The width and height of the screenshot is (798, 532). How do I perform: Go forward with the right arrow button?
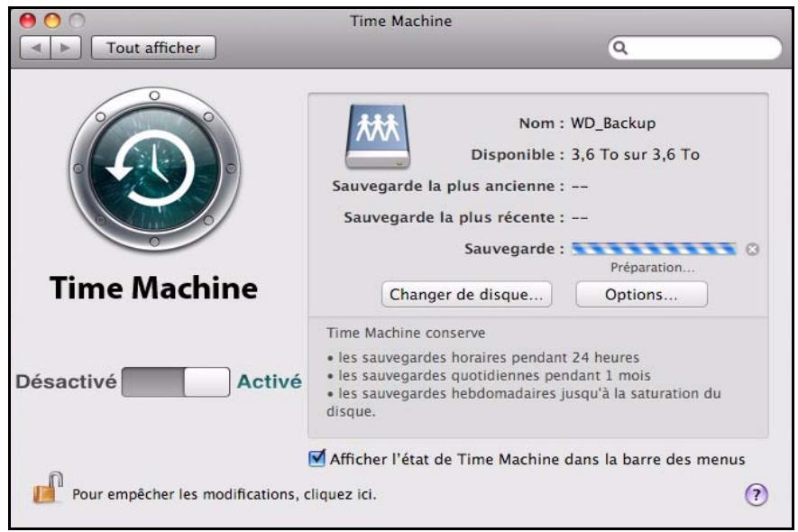coord(66,48)
